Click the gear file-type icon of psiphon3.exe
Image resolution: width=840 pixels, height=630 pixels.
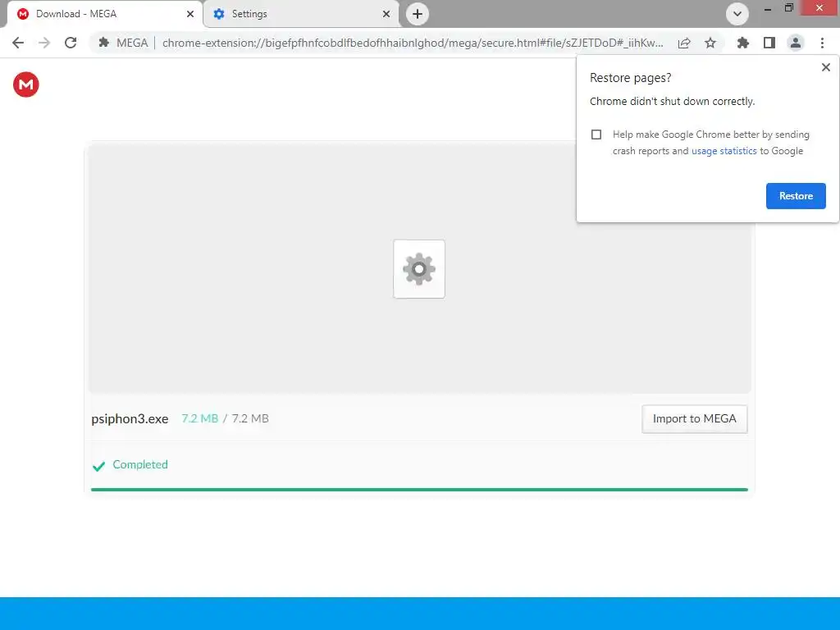point(419,269)
